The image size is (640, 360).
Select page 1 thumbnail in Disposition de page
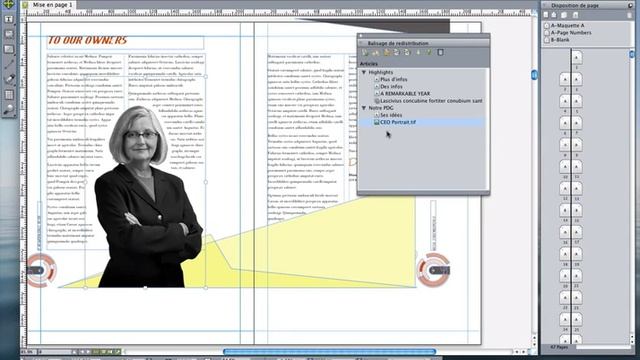click(576, 58)
